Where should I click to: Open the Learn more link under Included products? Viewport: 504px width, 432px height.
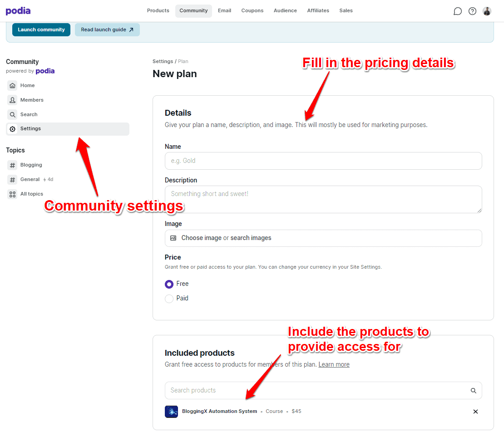[x=334, y=364]
